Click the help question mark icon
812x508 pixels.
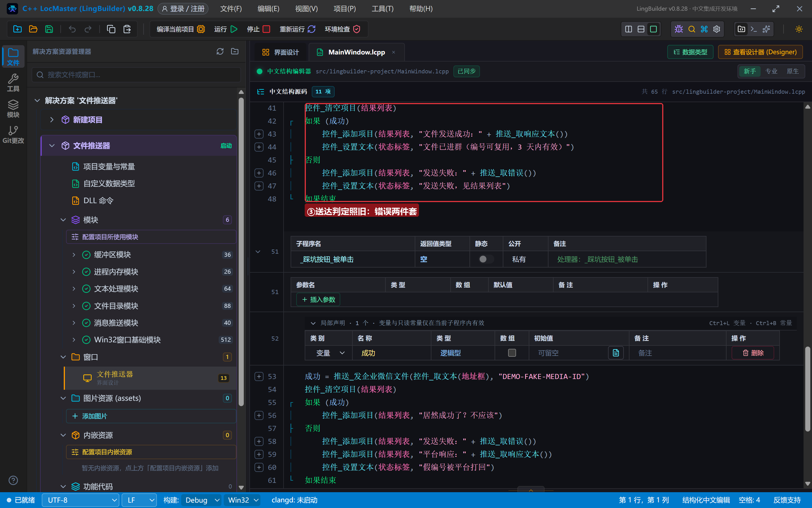[x=13, y=480]
